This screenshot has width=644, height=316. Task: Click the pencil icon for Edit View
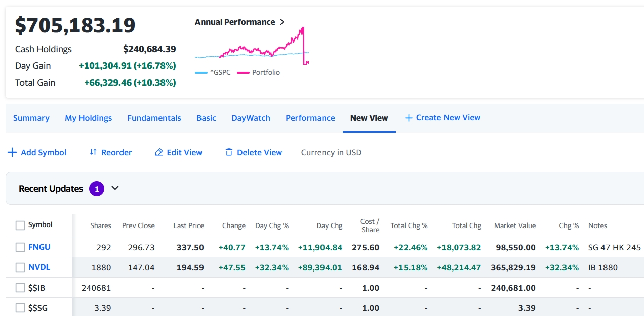pos(159,152)
